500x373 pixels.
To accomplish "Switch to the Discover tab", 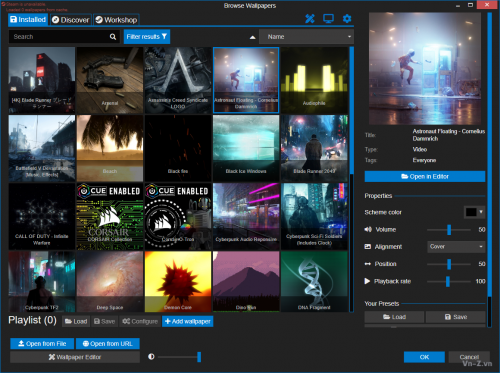I will click(71, 20).
